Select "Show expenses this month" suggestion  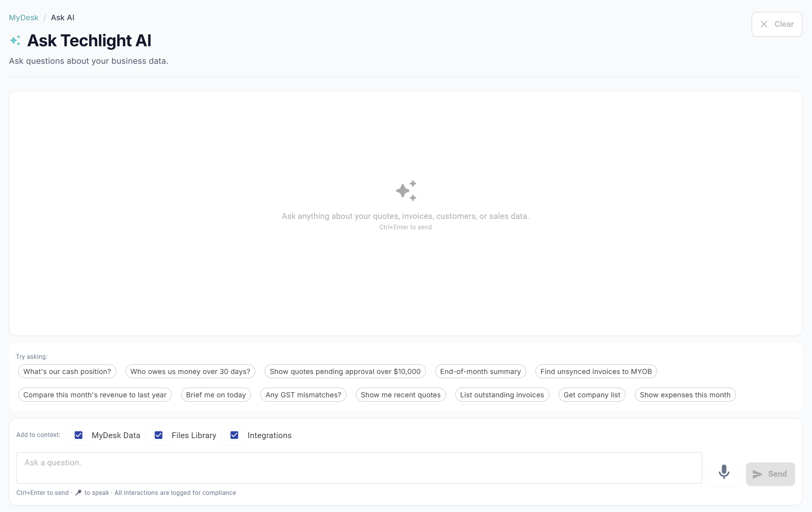(x=685, y=395)
